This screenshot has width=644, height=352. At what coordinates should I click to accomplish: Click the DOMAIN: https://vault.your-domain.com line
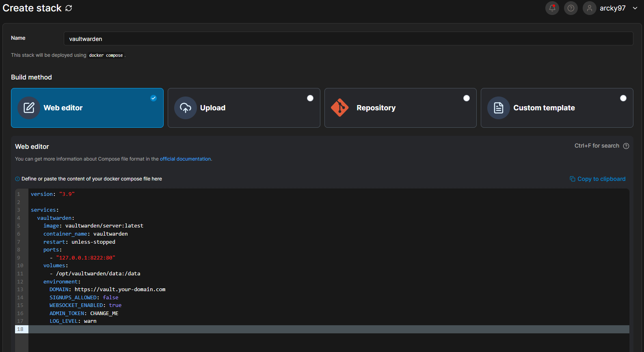tap(108, 290)
